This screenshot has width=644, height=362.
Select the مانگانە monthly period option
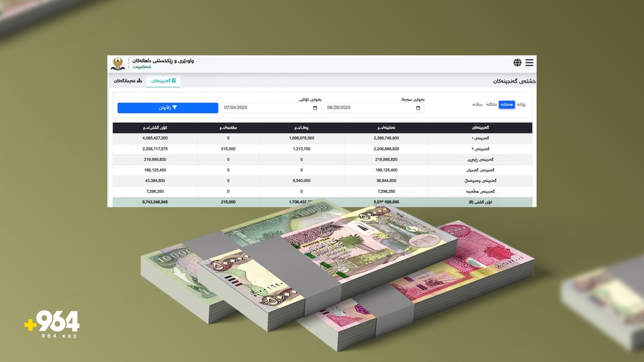pyautogui.click(x=491, y=104)
